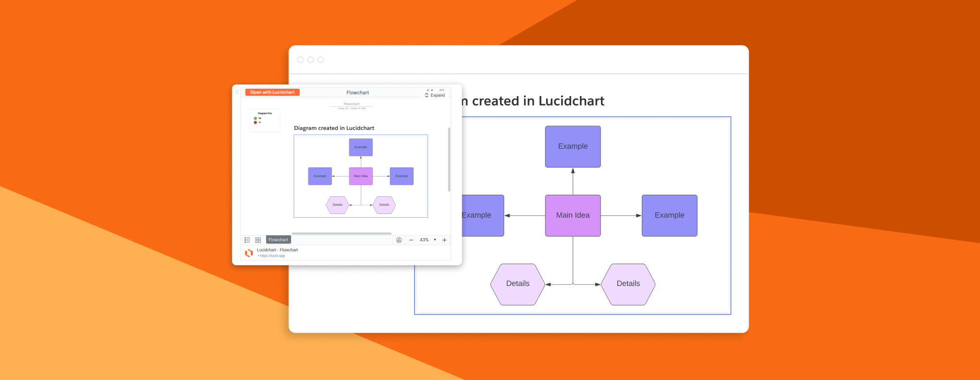Follow the https://lucid.app link
The width and height of the screenshot is (980, 380).
[x=272, y=256]
